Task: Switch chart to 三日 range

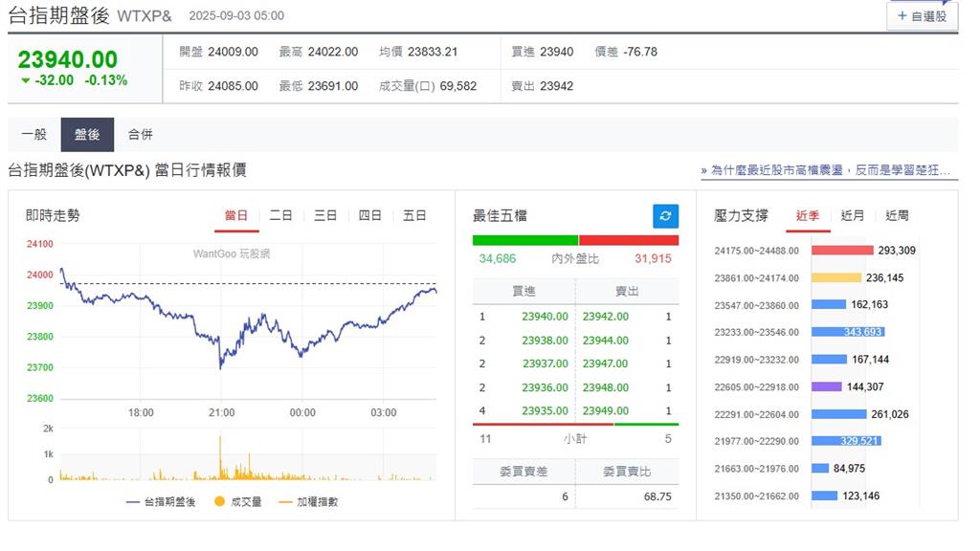Action: [325, 215]
